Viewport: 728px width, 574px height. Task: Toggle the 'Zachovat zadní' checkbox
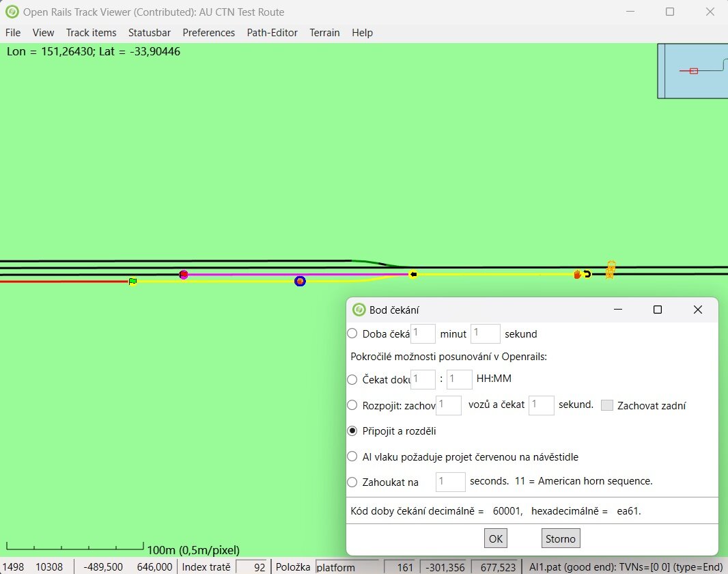tap(606, 405)
